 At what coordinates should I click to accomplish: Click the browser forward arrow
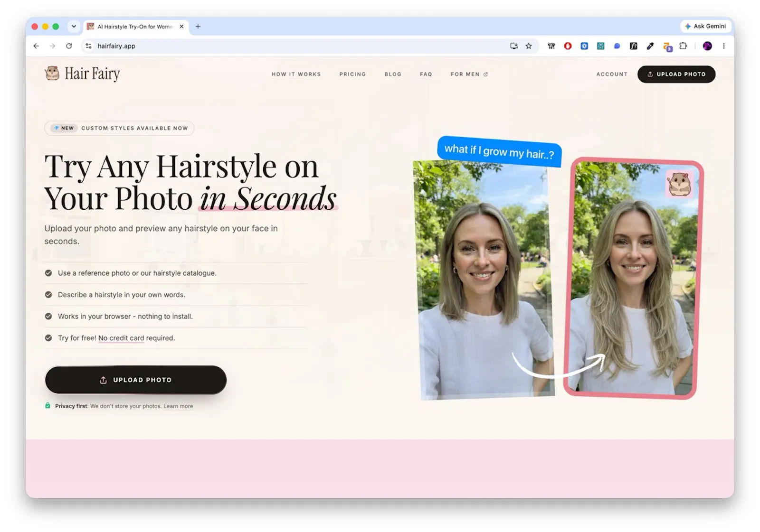tap(52, 46)
